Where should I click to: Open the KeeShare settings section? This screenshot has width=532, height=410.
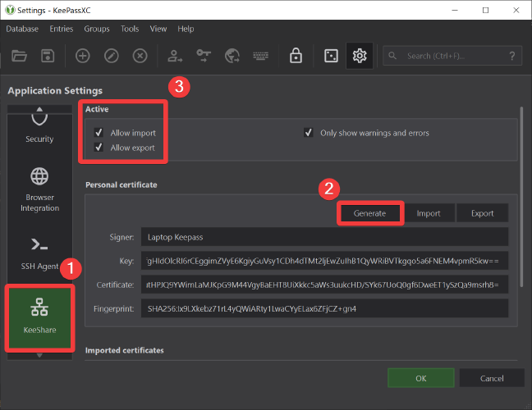tap(39, 316)
